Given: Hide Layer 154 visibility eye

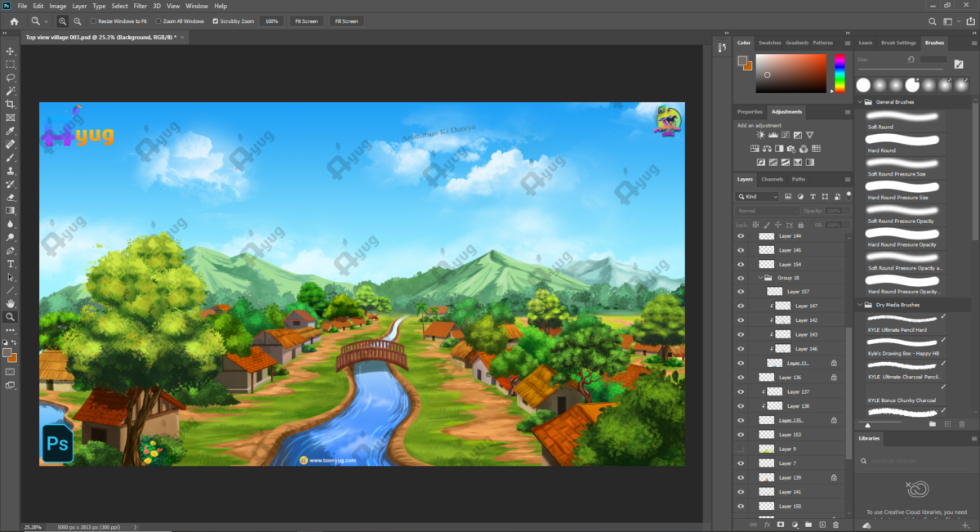Looking at the screenshot, I should pyautogui.click(x=742, y=265).
